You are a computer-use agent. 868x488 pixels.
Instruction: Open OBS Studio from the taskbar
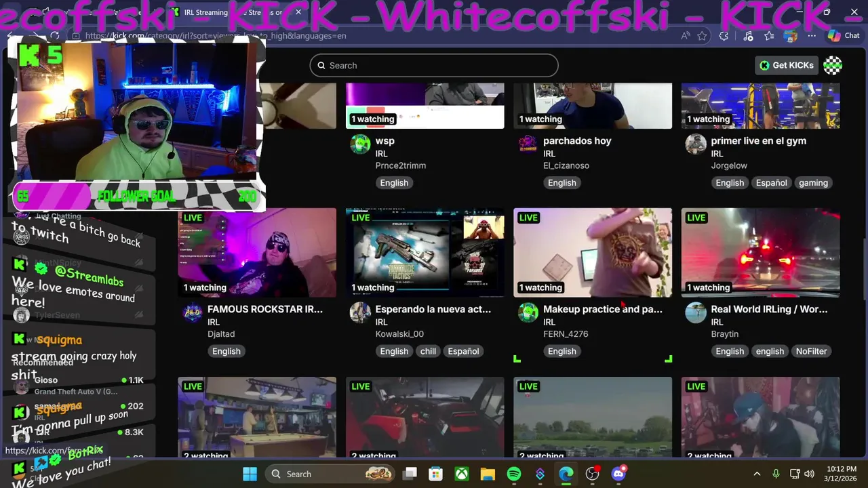(593, 474)
